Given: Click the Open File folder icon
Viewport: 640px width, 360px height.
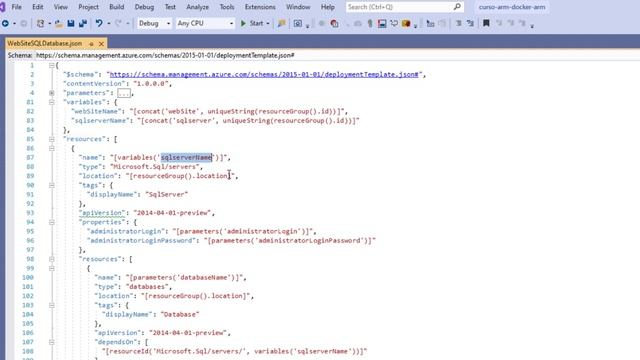Looking at the screenshot, I should [59, 24].
